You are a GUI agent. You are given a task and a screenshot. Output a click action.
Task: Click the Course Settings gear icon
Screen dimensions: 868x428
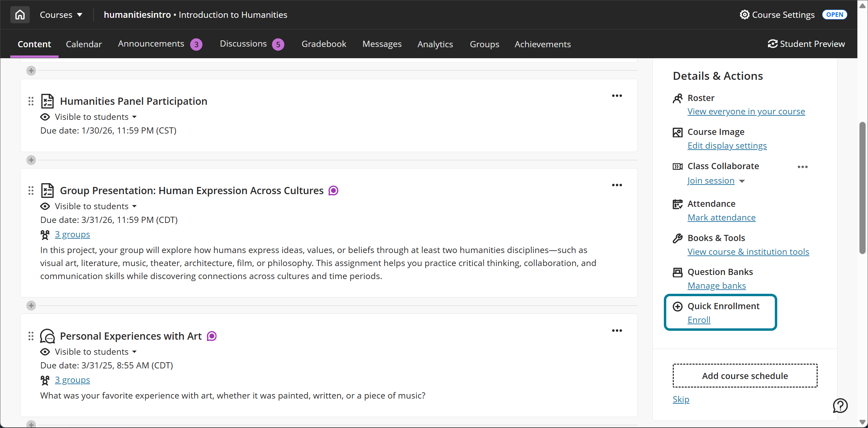(x=745, y=14)
